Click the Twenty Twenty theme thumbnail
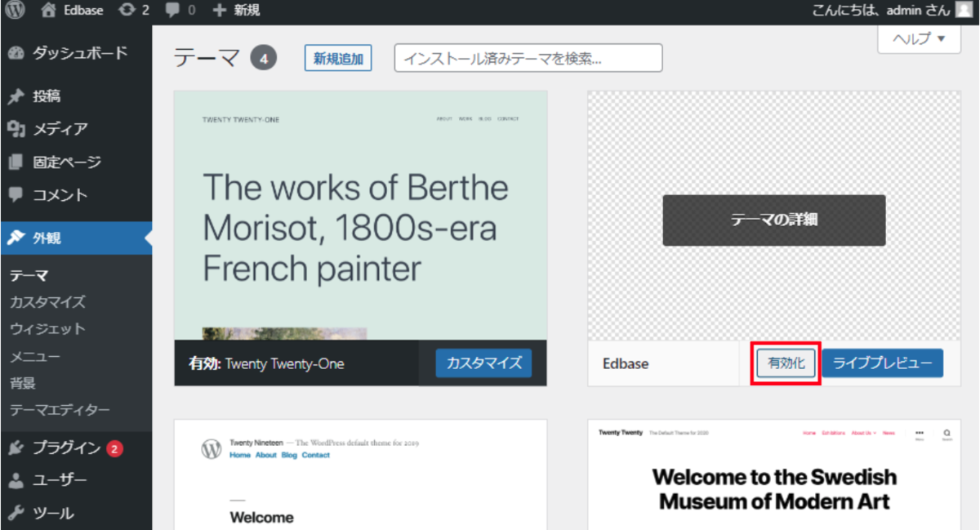Image resolution: width=980 pixels, height=530 pixels. 774,474
